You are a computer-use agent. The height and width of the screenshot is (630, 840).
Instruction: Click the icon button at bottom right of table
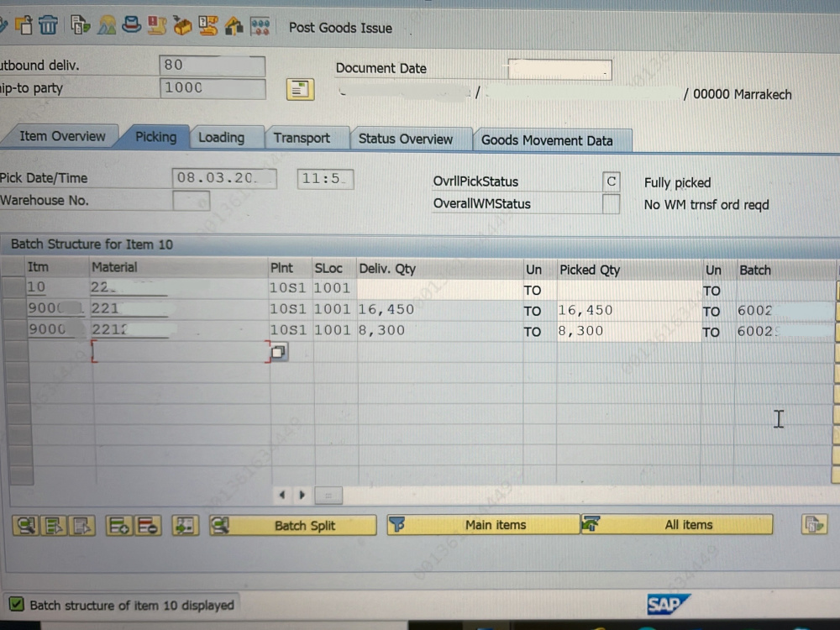pos(814,524)
